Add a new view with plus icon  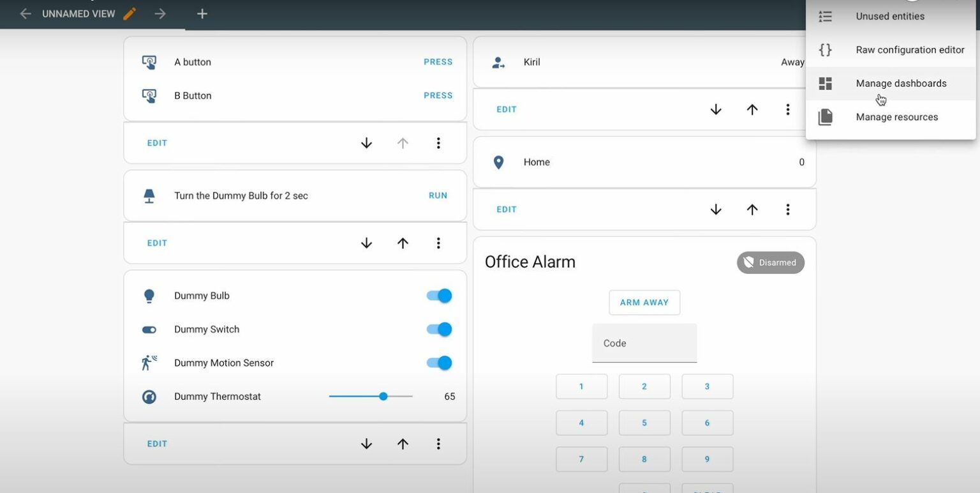click(x=202, y=13)
